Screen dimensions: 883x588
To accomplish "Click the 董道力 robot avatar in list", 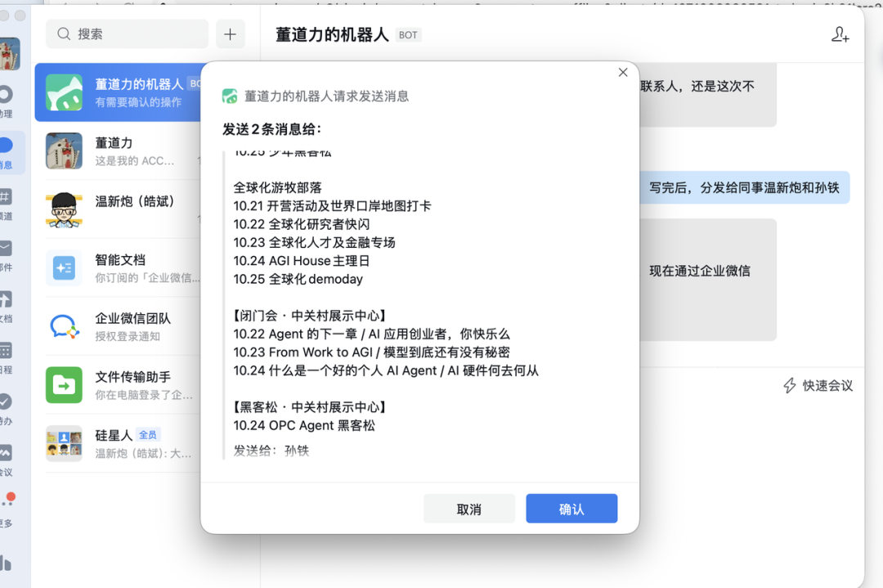I will coord(65,151).
